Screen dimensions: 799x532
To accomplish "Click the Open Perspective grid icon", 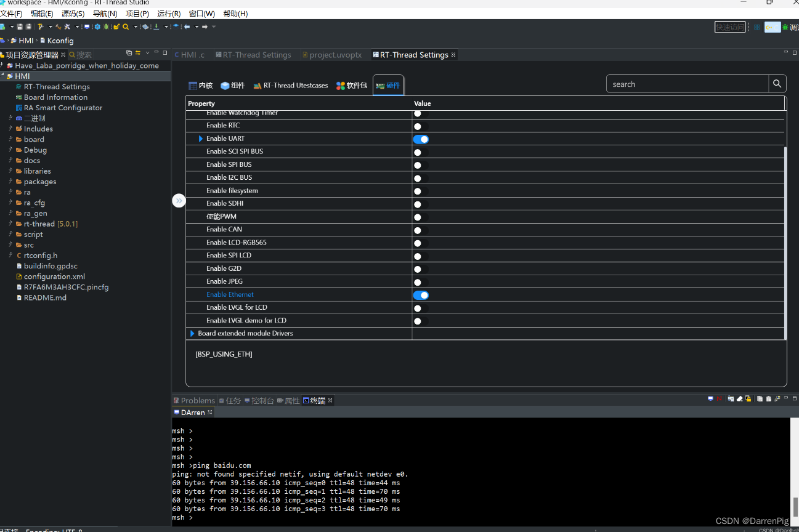I will pyautogui.click(x=756, y=27).
